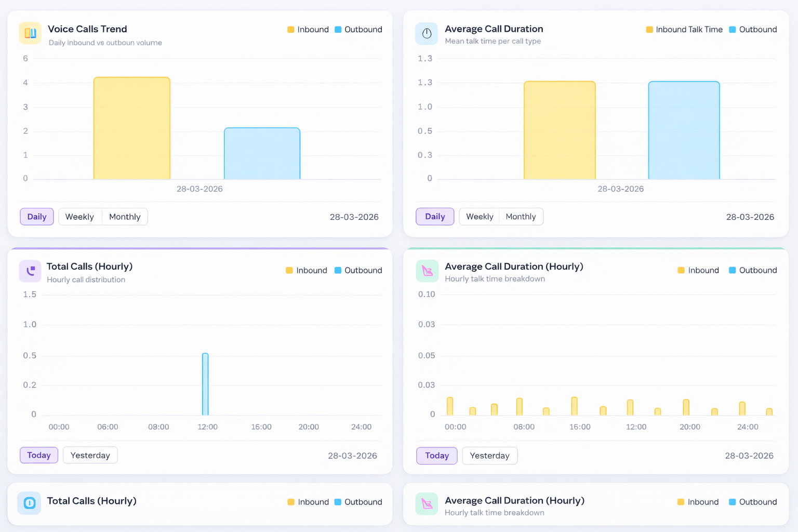Click Yesterday on Average Call Duration (Hourly)
Viewport: 798px width, 532px height.
[489, 456]
